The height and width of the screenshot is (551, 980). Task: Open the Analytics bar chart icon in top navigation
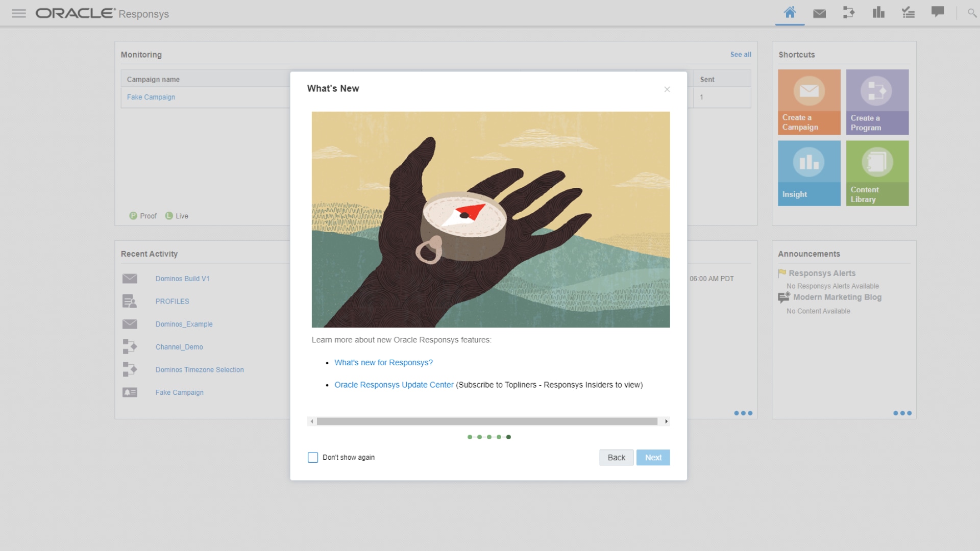coord(878,13)
